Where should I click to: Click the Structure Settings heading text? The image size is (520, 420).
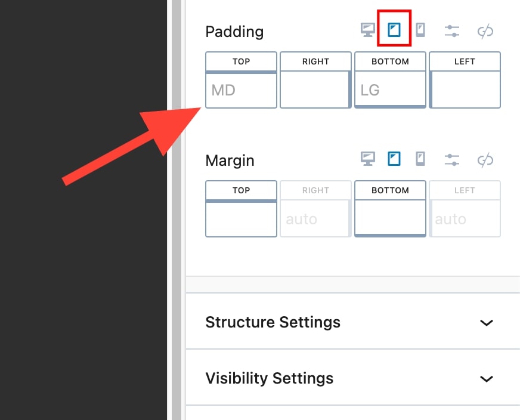(x=273, y=323)
